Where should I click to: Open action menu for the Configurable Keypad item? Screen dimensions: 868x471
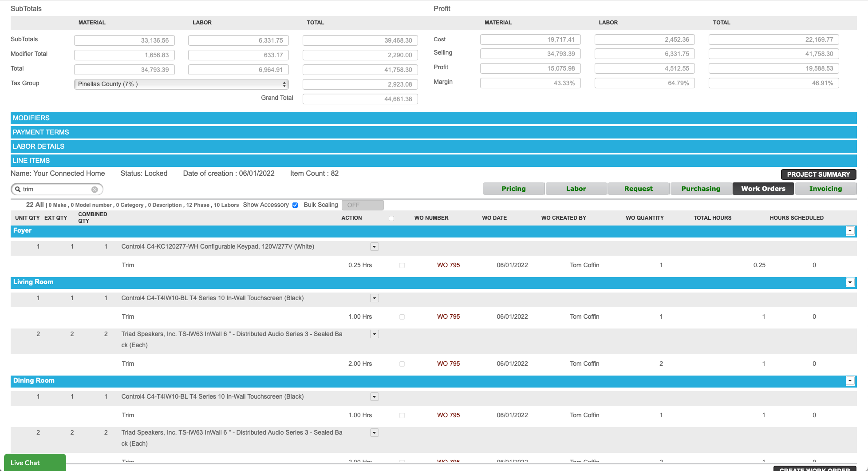(375, 246)
